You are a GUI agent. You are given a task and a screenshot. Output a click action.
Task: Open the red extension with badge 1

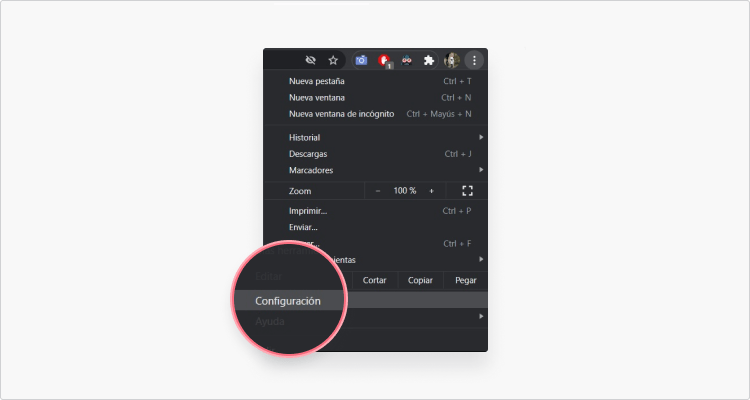(x=384, y=61)
